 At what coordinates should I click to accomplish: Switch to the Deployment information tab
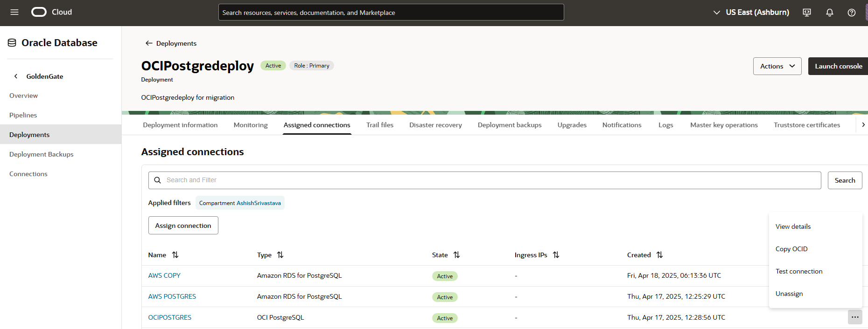[180, 125]
